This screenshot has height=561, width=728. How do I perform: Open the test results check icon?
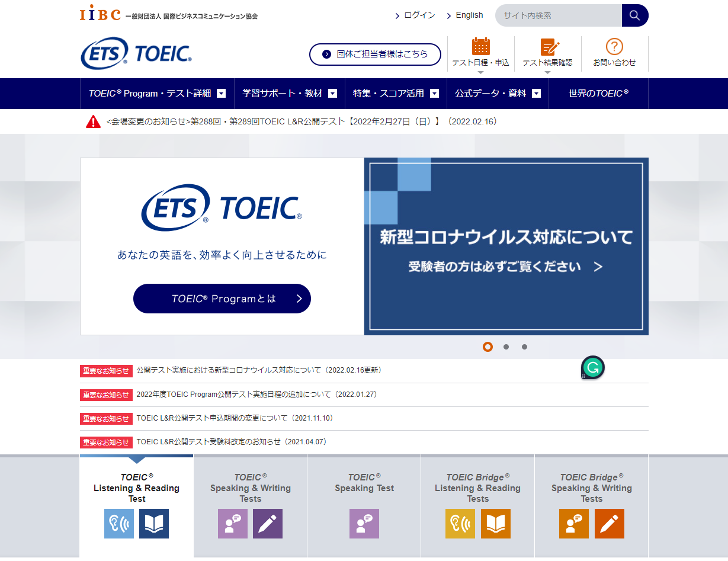[550, 47]
